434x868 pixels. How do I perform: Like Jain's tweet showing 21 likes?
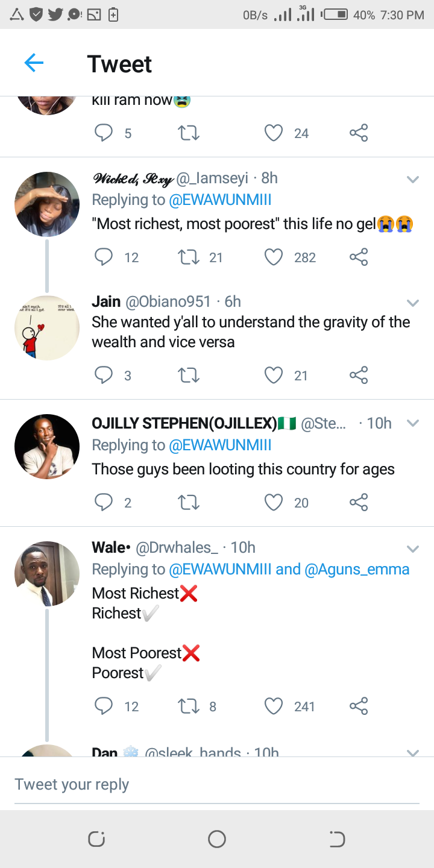(274, 376)
